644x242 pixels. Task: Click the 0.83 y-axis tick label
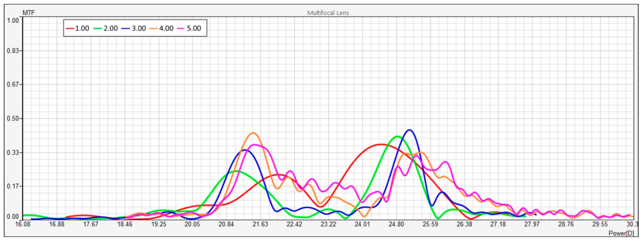click(13, 51)
